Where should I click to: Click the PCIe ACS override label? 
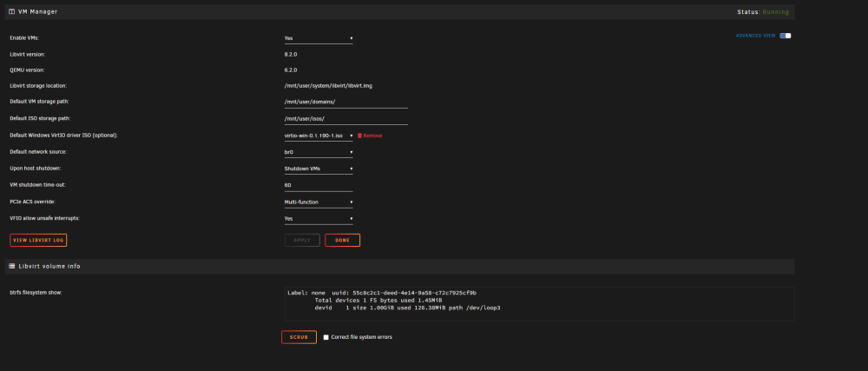click(32, 202)
